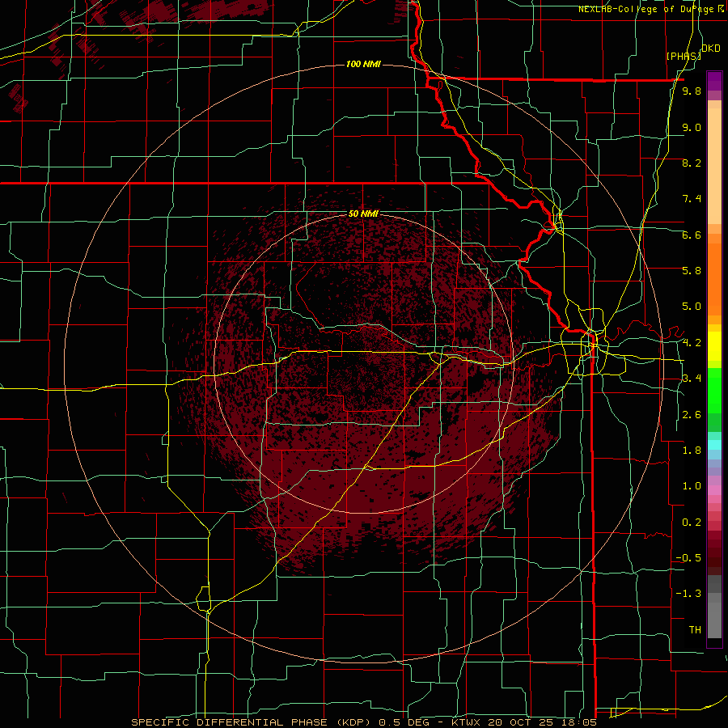
Task: Click the 100 NMI range ring label
Action: [x=363, y=64]
